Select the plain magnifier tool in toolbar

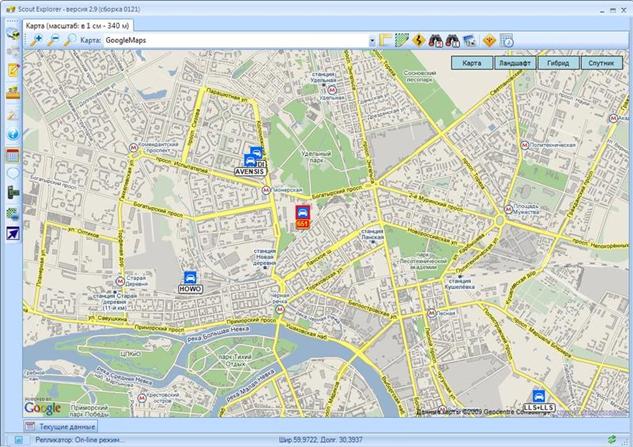tap(70, 40)
